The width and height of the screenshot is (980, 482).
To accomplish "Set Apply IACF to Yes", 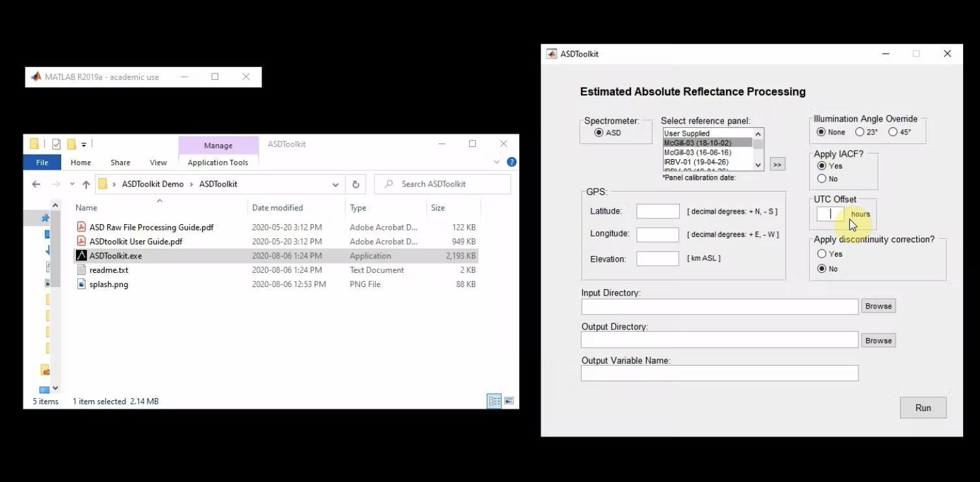I will tap(821, 166).
